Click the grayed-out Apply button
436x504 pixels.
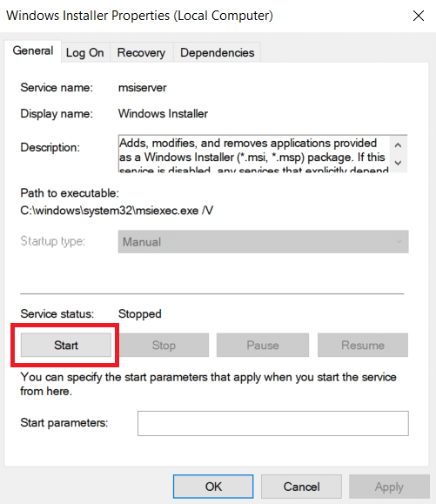pos(389,487)
